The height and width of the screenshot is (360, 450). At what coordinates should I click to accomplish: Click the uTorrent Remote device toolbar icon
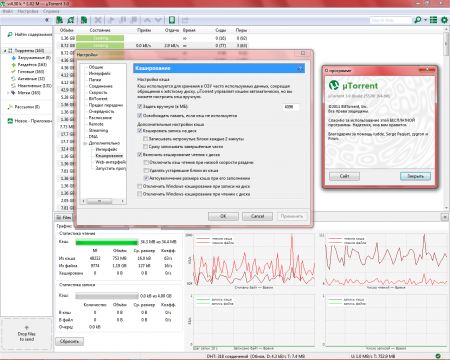point(172,20)
